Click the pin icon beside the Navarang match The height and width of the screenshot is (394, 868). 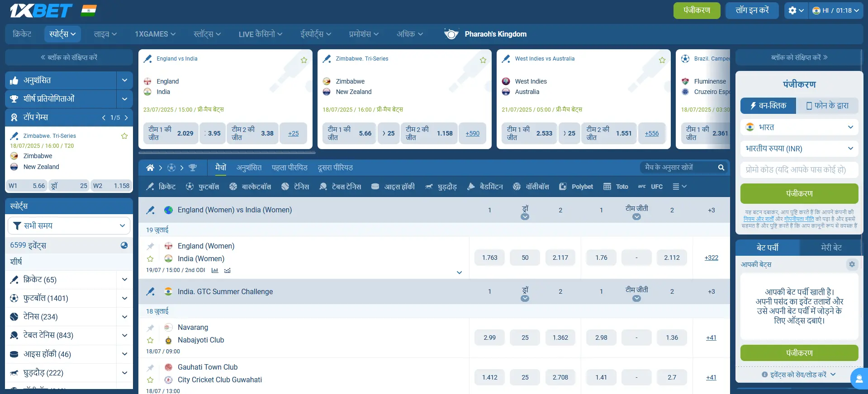(151, 328)
